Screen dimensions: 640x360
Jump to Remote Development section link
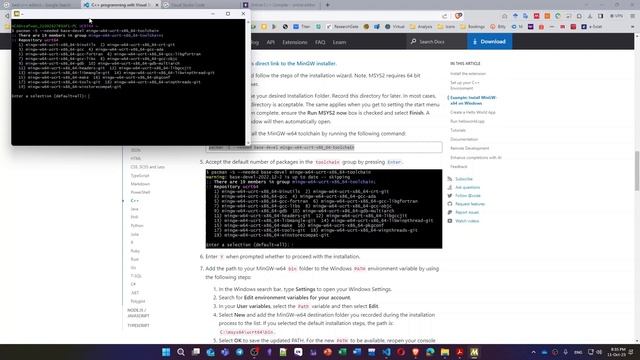tap(469, 148)
